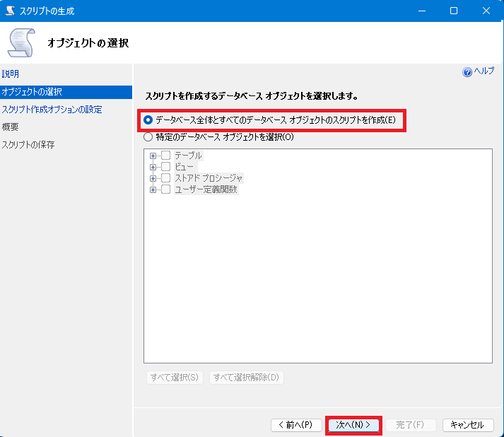Select the ユーザー定義関数 tree label
Viewport: 504px width, 437px height.
pos(206,190)
